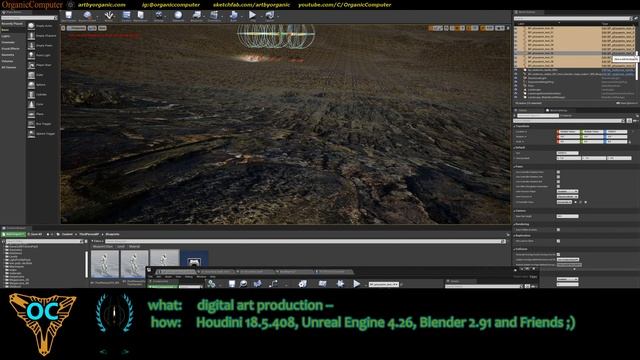Click Content in Content Browser breadcrumb
The image size is (640, 360).
[x=67, y=234]
